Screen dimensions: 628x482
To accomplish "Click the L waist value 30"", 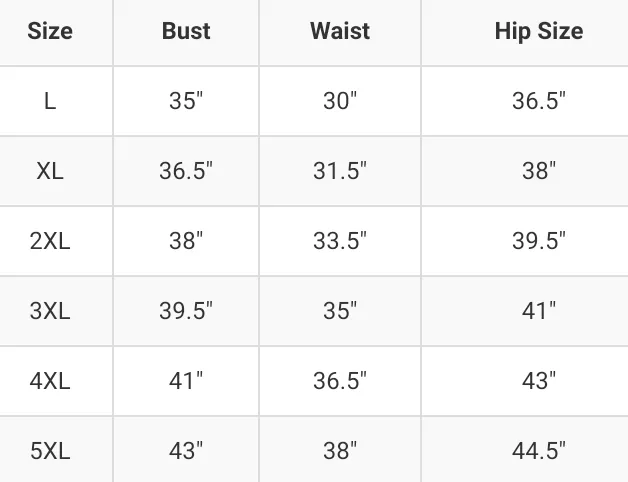I will (340, 101).
